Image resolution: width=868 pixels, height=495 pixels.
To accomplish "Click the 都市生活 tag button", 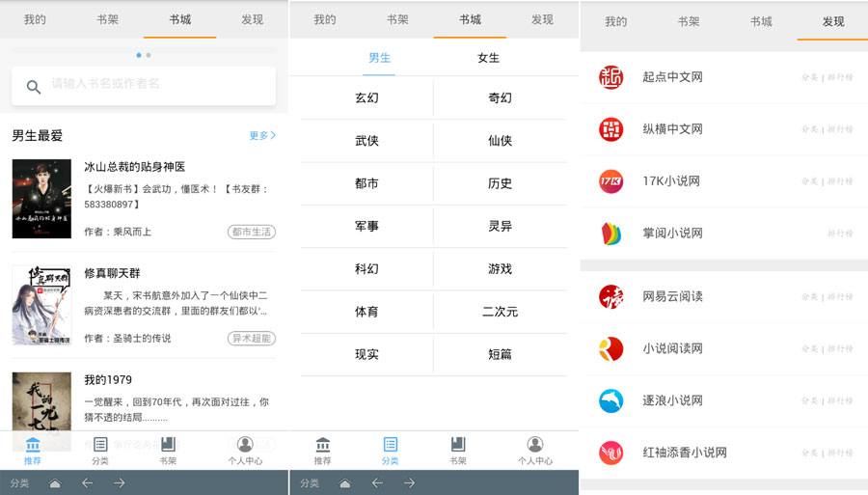I will 252,232.
